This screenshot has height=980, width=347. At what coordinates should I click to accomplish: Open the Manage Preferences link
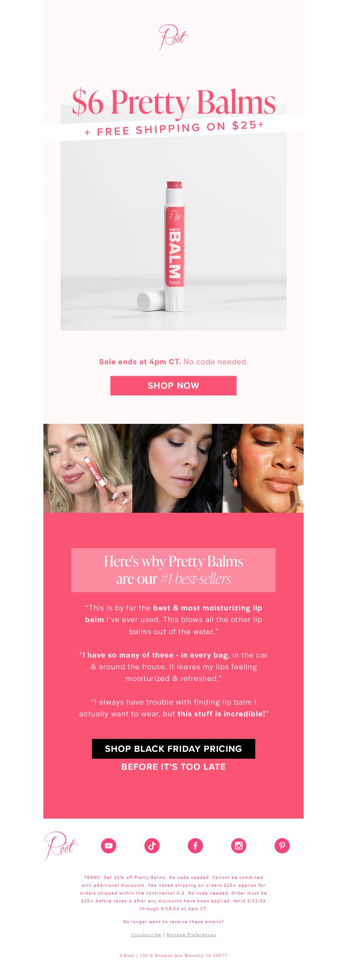point(191,935)
